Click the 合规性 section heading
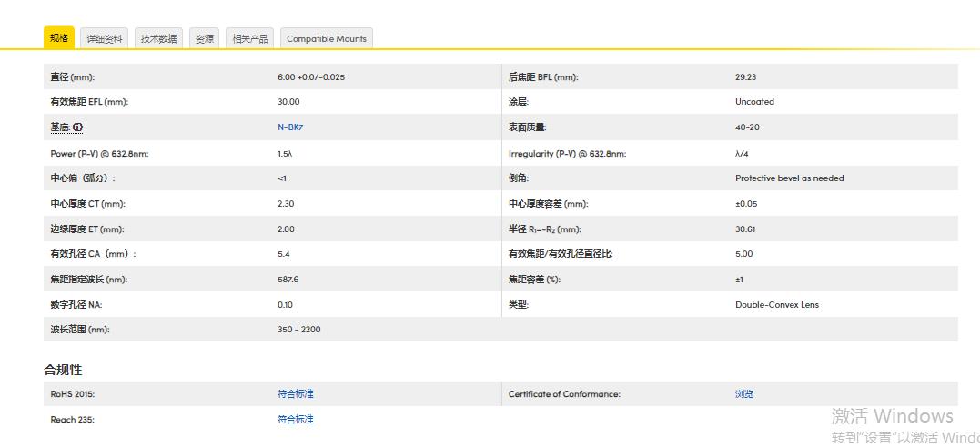Screen dimensions: 980x448 click(64, 370)
